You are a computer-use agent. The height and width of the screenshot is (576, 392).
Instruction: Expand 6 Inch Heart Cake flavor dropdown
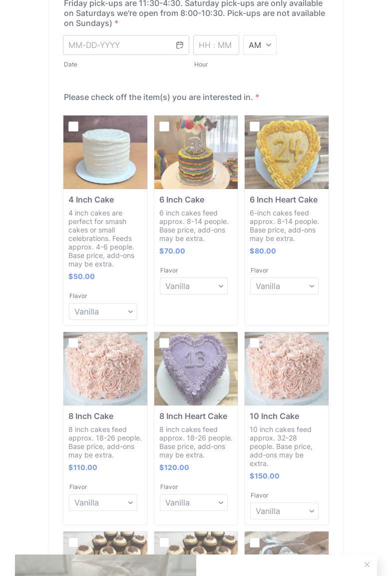click(284, 286)
